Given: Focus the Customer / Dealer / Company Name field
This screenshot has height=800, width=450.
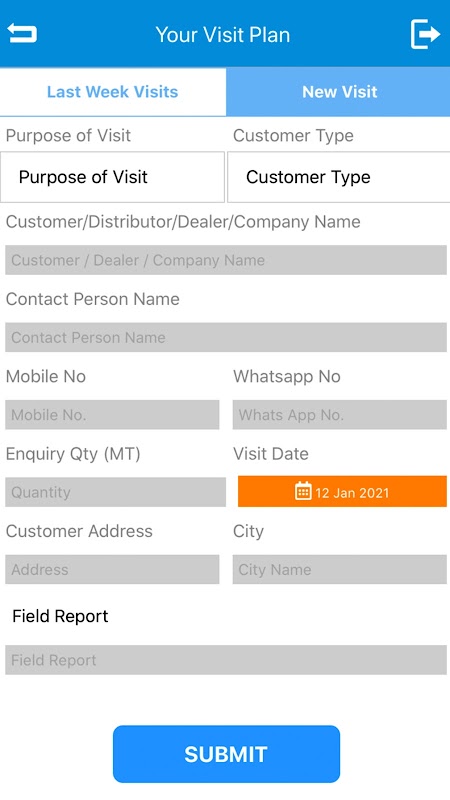Looking at the screenshot, I should (226, 260).
